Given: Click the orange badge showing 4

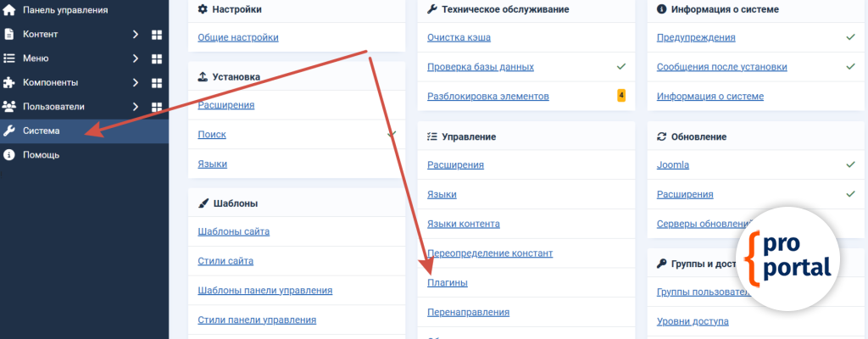Looking at the screenshot, I should click(x=621, y=96).
